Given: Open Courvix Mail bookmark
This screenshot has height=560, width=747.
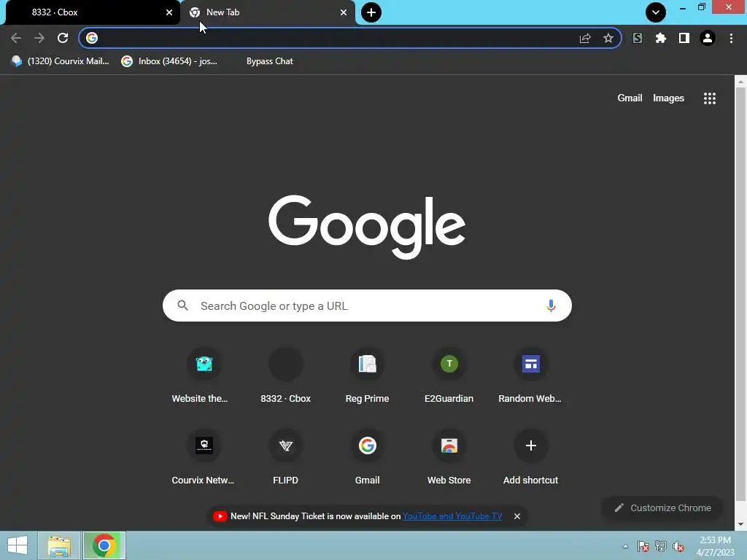Looking at the screenshot, I should pyautogui.click(x=60, y=61).
